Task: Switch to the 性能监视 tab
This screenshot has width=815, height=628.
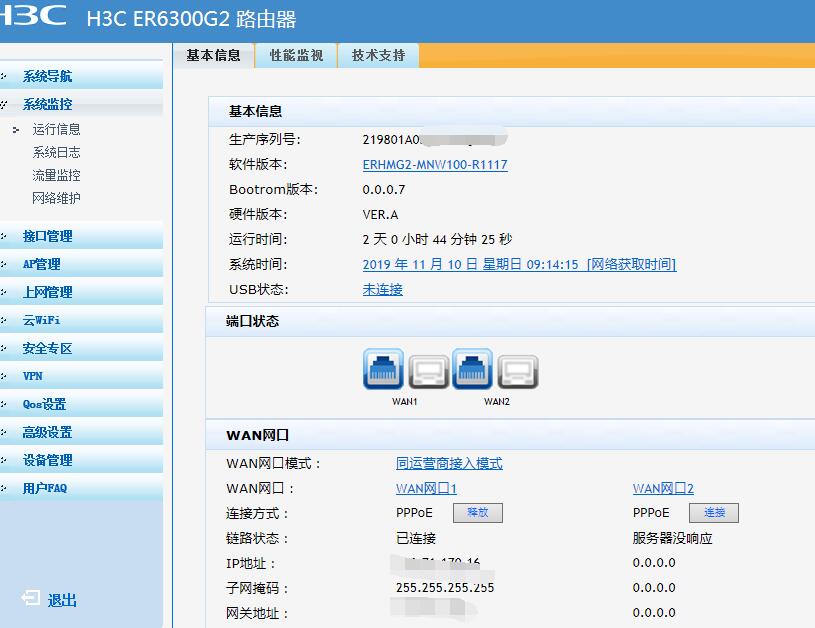Action: [x=296, y=56]
